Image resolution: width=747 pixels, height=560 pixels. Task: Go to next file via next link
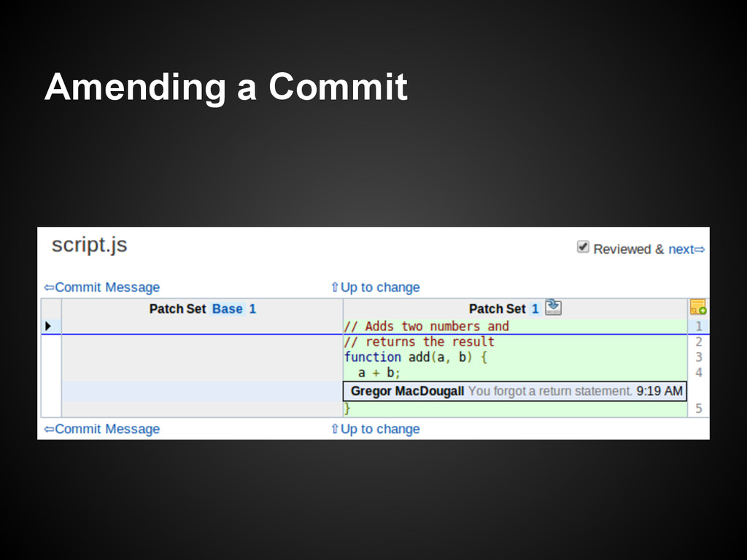[x=686, y=249]
